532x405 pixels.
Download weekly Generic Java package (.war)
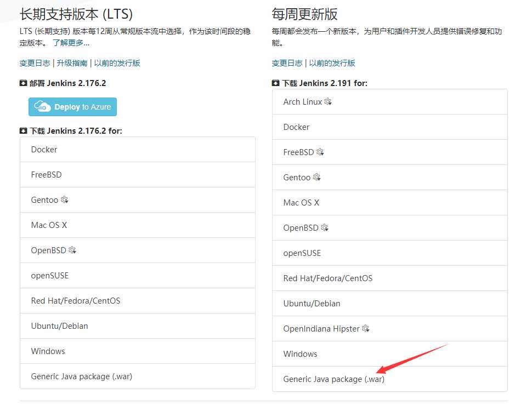(x=390, y=379)
